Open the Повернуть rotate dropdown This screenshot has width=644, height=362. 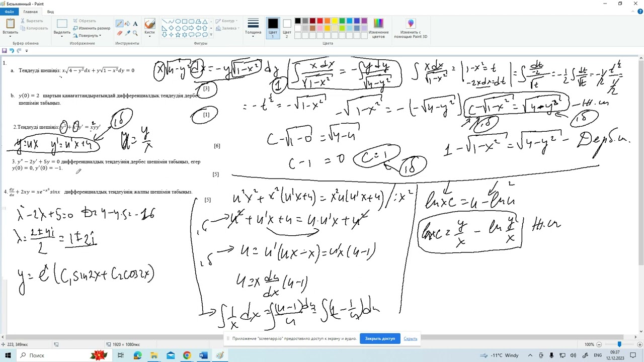(x=87, y=36)
